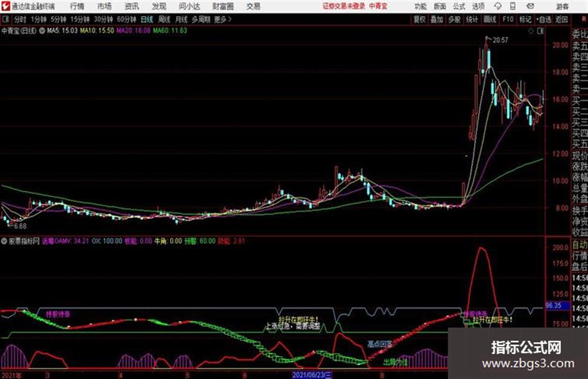Click the 多股 toolbar button
588x379 pixels.
point(454,19)
